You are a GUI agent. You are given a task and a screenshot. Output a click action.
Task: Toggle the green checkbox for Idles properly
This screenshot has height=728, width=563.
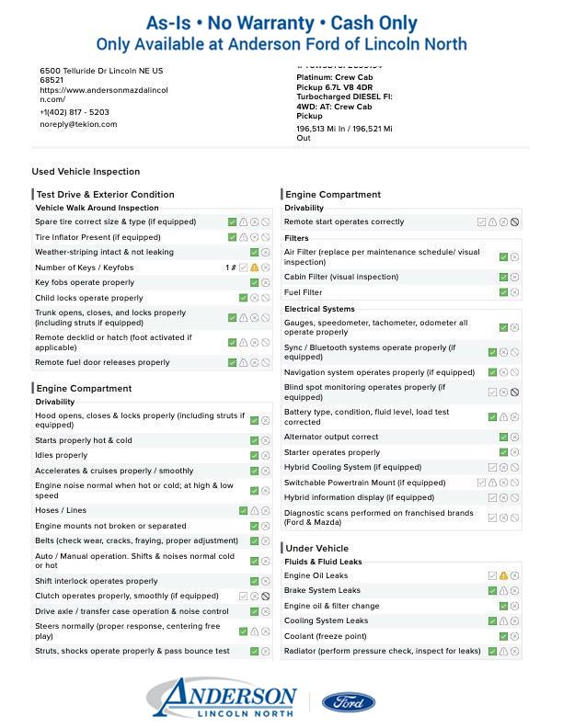pos(255,456)
